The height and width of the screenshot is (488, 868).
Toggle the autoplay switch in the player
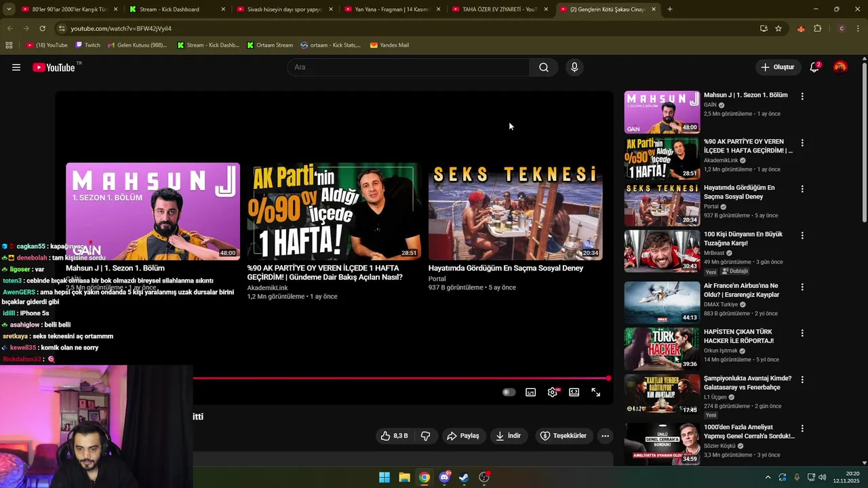coord(509,392)
